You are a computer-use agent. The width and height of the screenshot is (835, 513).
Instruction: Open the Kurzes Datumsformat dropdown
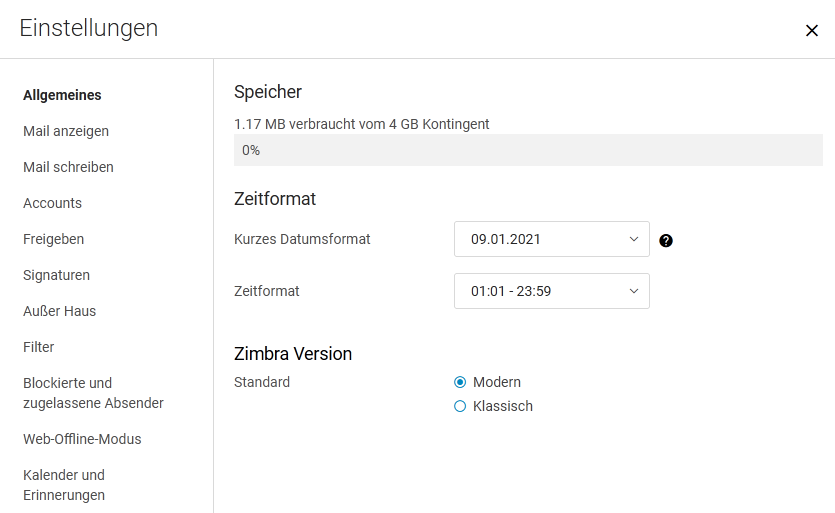pos(552,239)
